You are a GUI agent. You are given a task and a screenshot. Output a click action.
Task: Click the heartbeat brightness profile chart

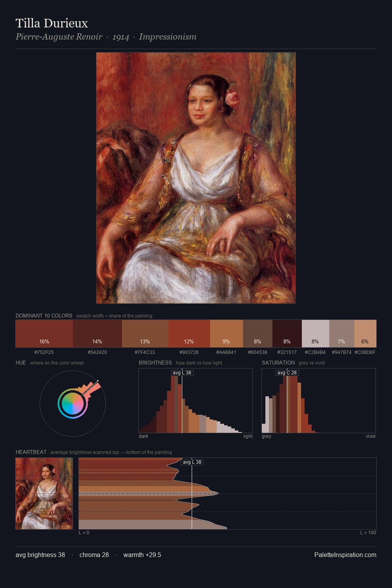pos(227,494)
